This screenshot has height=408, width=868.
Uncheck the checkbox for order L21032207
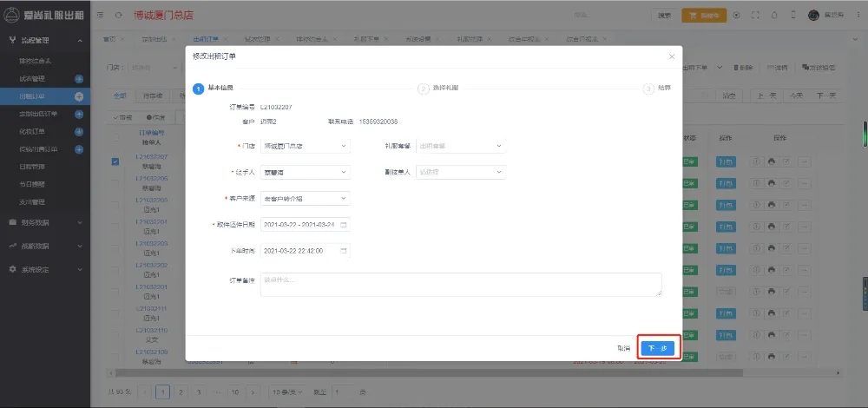pos(115,161)
